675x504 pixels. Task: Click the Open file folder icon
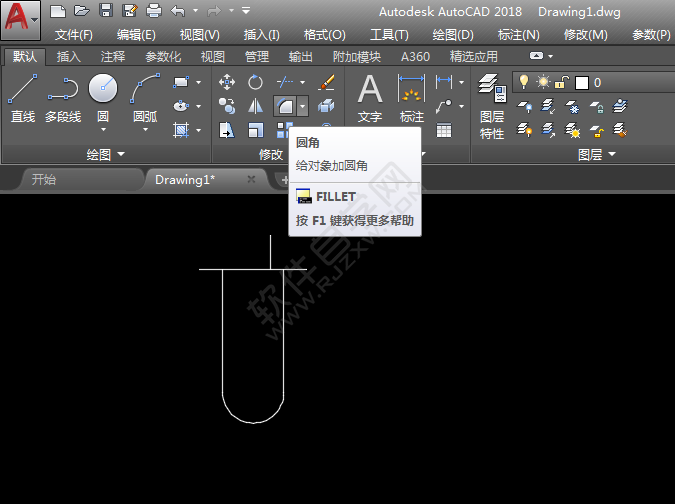click(81, 11)
